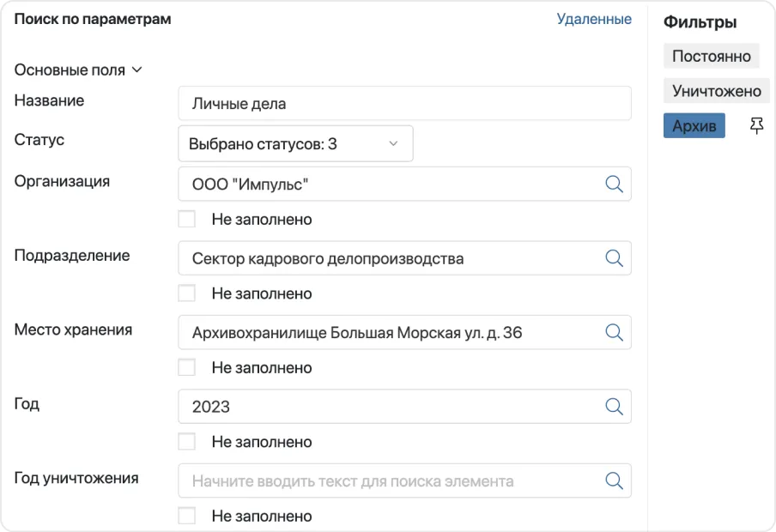Toggle Не заполнено checkbox under Год
776x532 pixels.
tap(187, 442)
